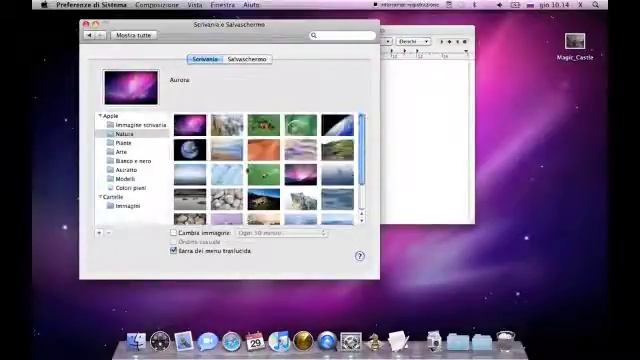Screen dimensions: 640x360
Task: Collapse the Cartelle group triangle
Action: [x=100, y=197]
